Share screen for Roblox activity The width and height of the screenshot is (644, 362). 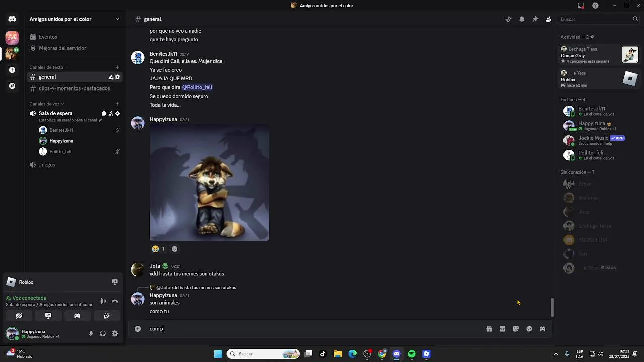click(115, 282)
